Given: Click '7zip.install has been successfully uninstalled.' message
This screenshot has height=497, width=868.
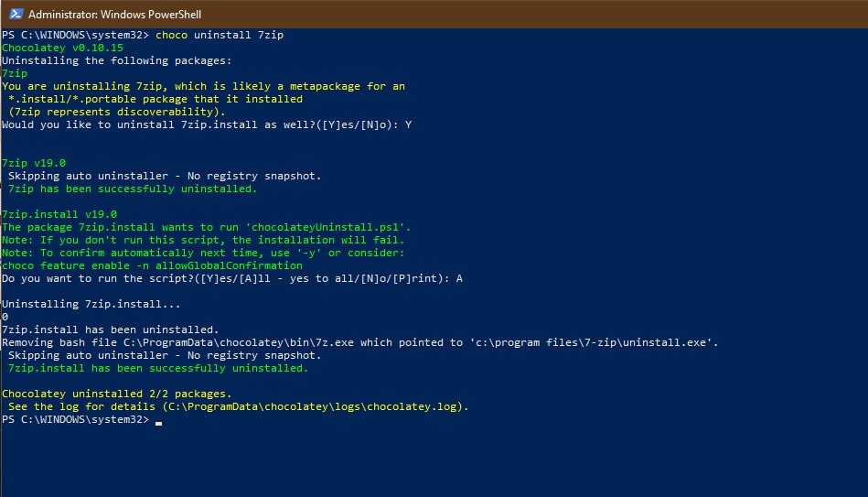Looking at the screenshot, I should click(x=158, y=368).
